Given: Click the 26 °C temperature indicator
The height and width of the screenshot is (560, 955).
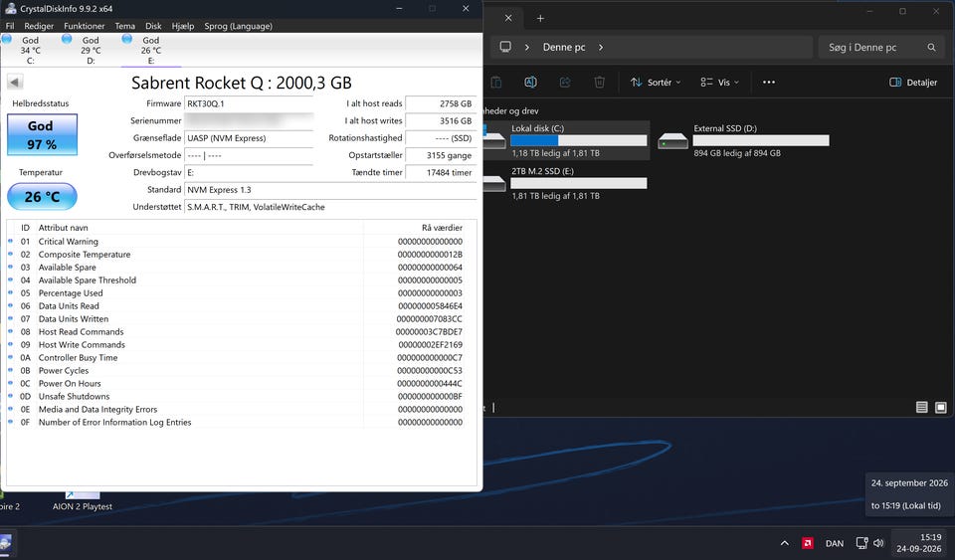Looking at the screenshot, I should coord(42,197).
